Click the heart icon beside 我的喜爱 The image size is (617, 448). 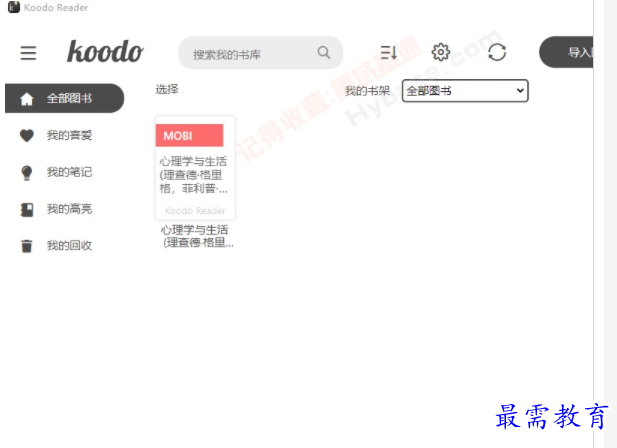[x=27, y=136]
